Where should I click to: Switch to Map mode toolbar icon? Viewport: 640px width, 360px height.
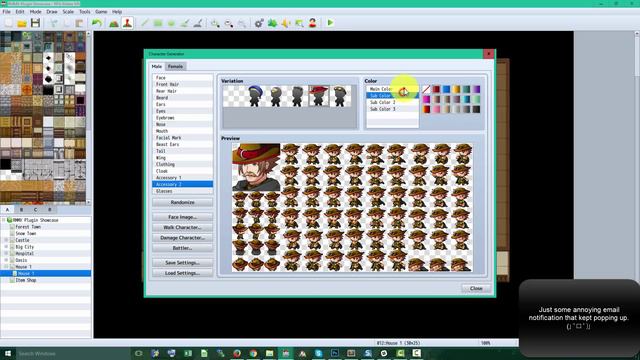114,23
